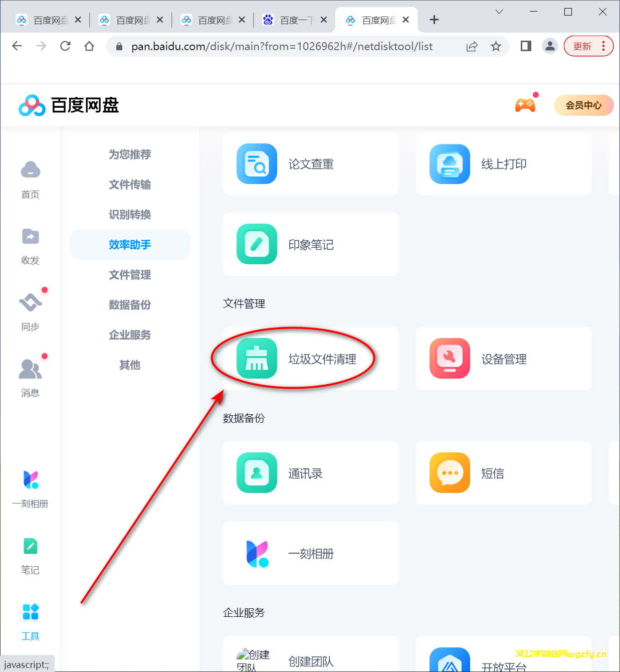The height and width of the screenshot is (672, 620).
Task: Select 文件传输 category
Action: (x=130, y=185)
